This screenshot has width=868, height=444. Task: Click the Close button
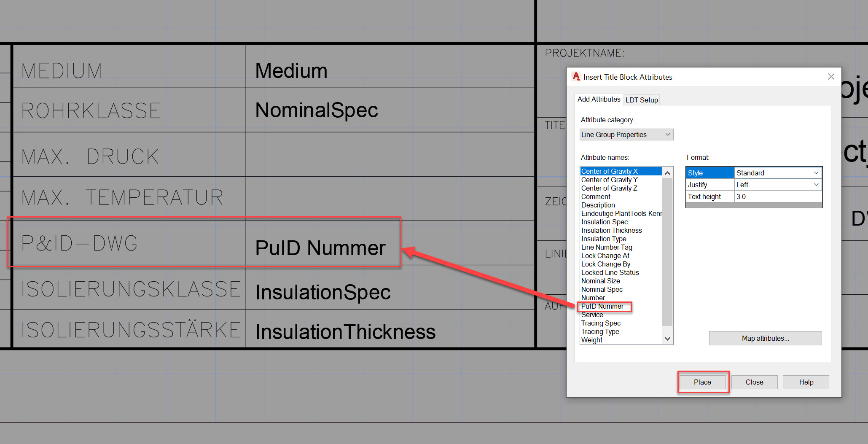click(x=754, y=382)
